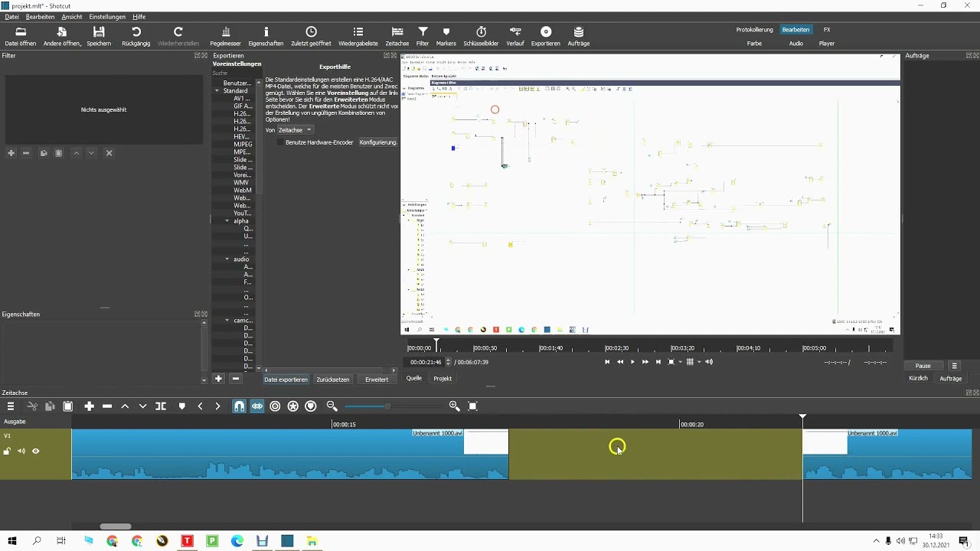The height and width of the screenshot is (551, 980).
Task: Switch to the Quelle tab
Action: (x=414, y=378)
